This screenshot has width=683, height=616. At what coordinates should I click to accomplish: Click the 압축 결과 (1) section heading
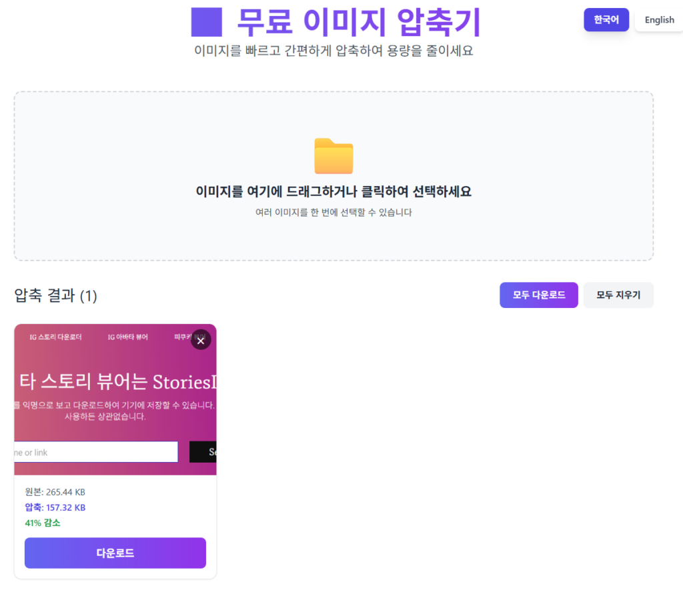point(55,296)
